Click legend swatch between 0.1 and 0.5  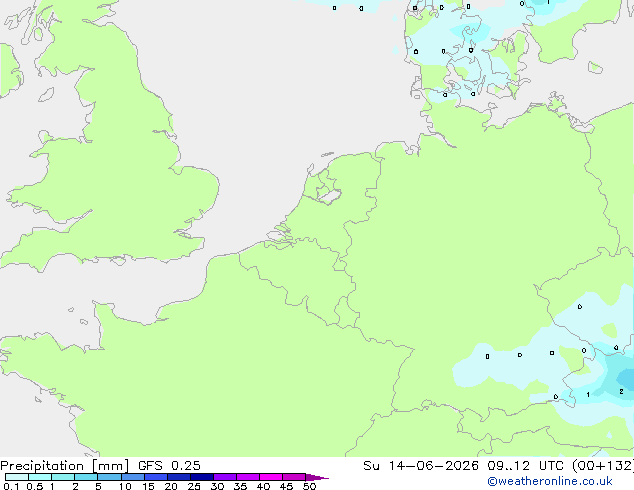[17, 477]
